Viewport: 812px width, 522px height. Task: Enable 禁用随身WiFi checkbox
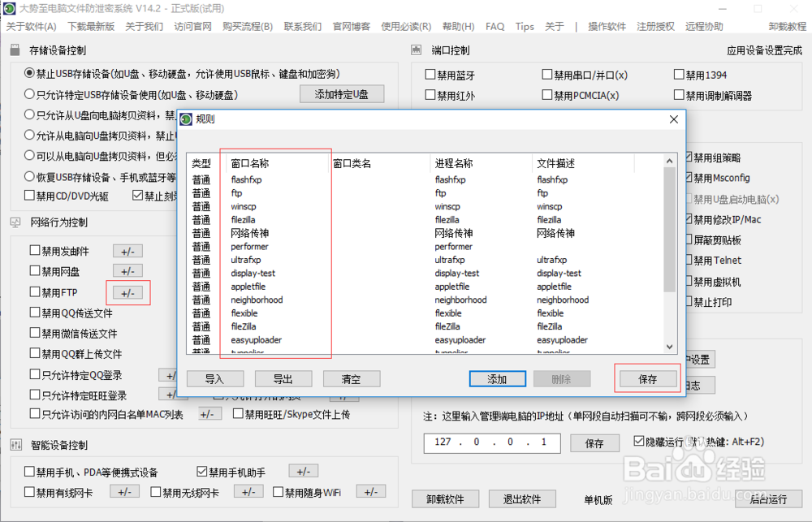pos(278,492)
